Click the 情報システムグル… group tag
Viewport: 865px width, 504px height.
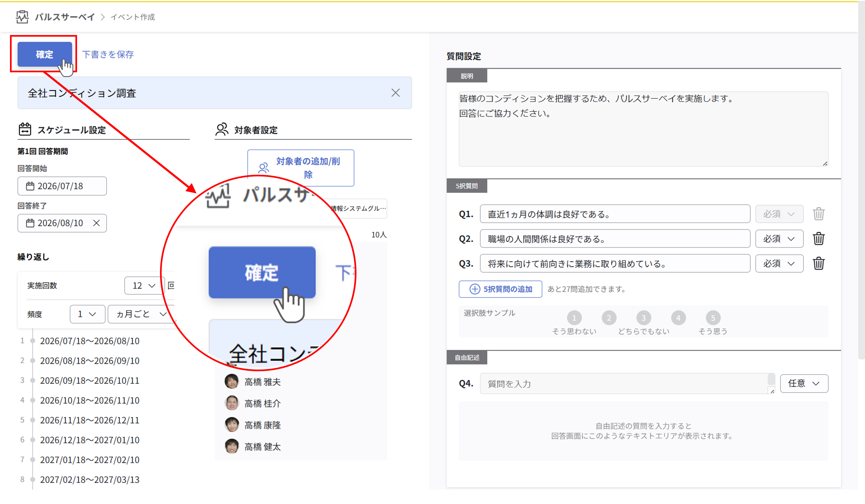[x=358, y=208]
